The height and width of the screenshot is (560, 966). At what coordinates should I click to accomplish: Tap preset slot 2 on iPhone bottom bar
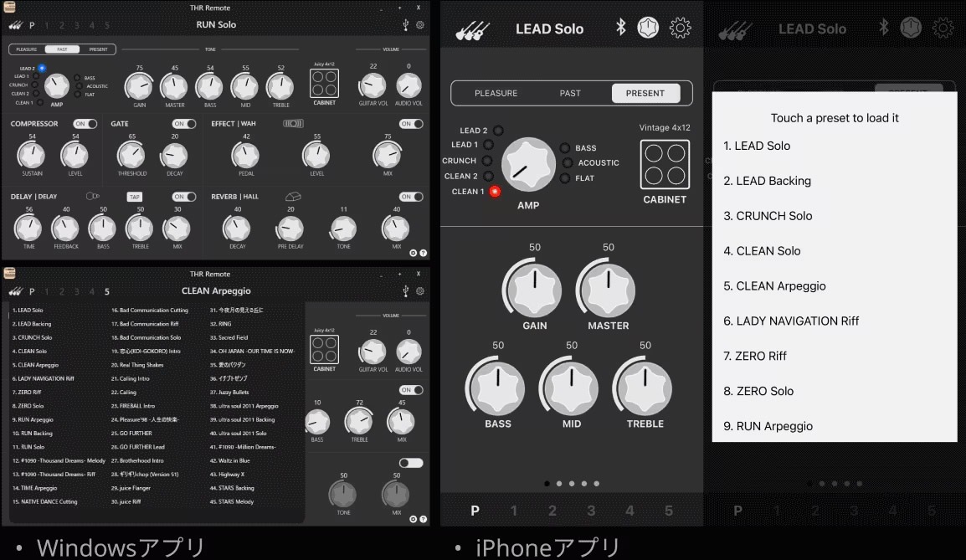(x=552, y=511)
